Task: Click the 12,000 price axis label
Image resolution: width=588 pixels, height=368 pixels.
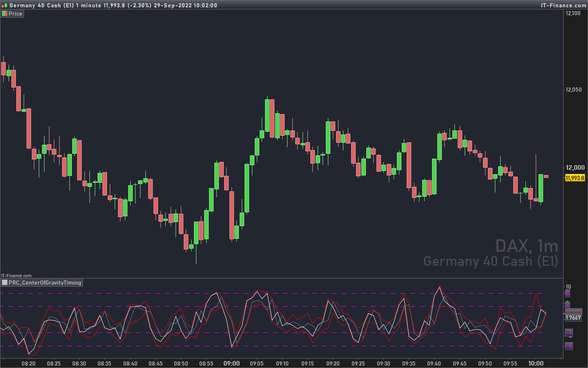Action: pos(575,167)
